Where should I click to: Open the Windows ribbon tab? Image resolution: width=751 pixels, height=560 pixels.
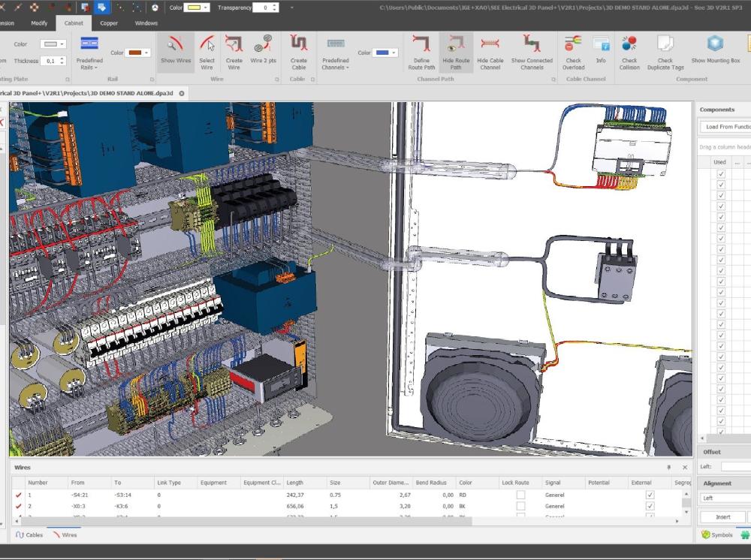click(146, 23)
